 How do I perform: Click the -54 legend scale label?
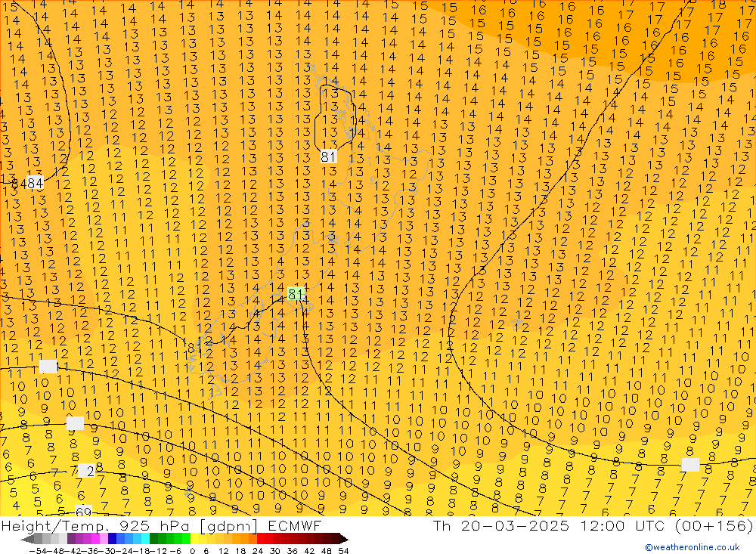pyautogui.click(x=38, y=551)
